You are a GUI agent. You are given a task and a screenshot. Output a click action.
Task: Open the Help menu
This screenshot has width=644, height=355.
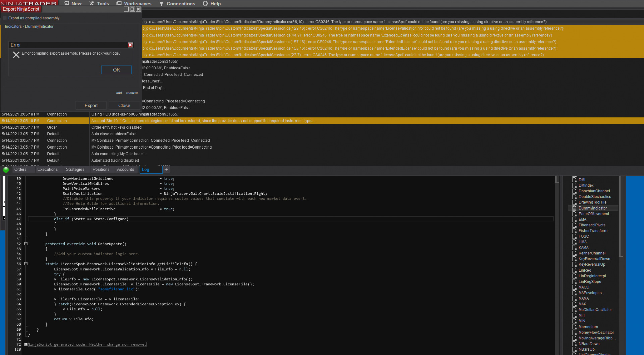[x=212, y=4]
